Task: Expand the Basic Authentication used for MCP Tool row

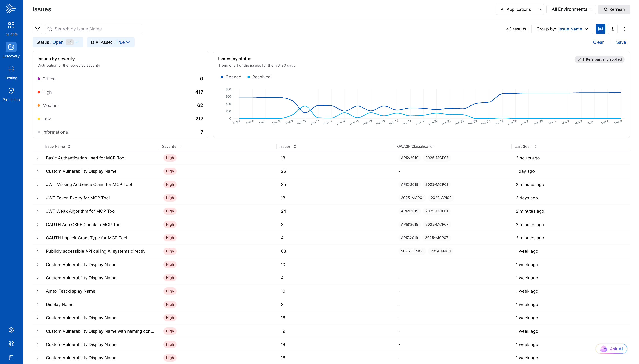Action: coord(37,158)
